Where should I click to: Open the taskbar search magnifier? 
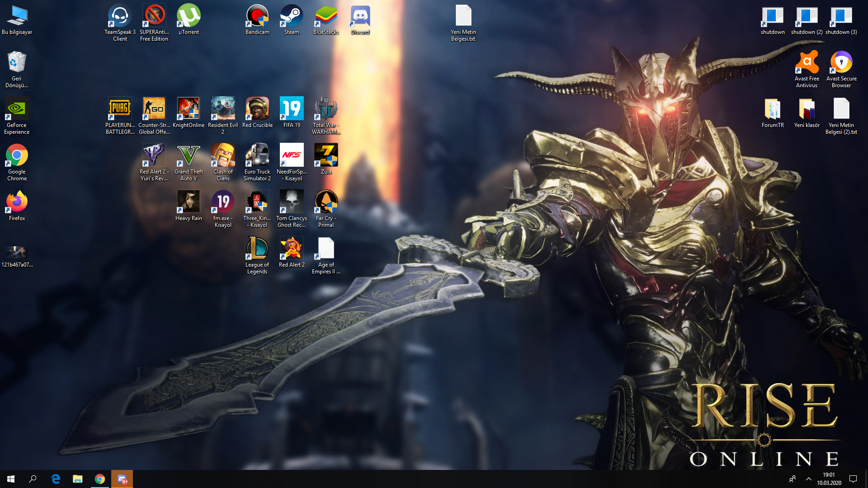(33, 479)
